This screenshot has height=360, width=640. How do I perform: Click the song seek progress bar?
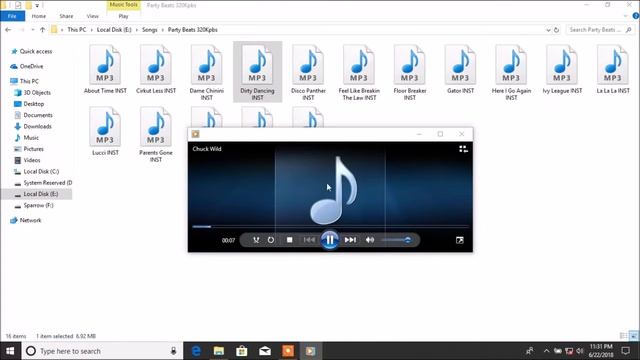click(x=330, y=226)
